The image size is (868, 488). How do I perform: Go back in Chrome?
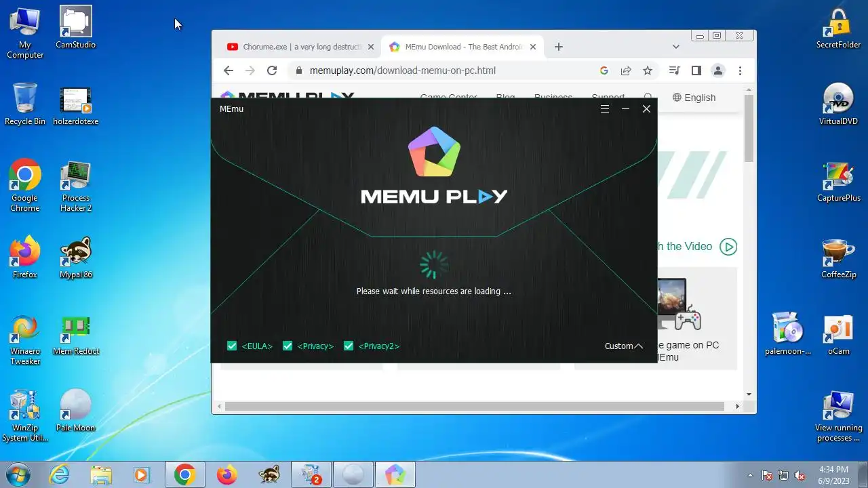(229, 70)
